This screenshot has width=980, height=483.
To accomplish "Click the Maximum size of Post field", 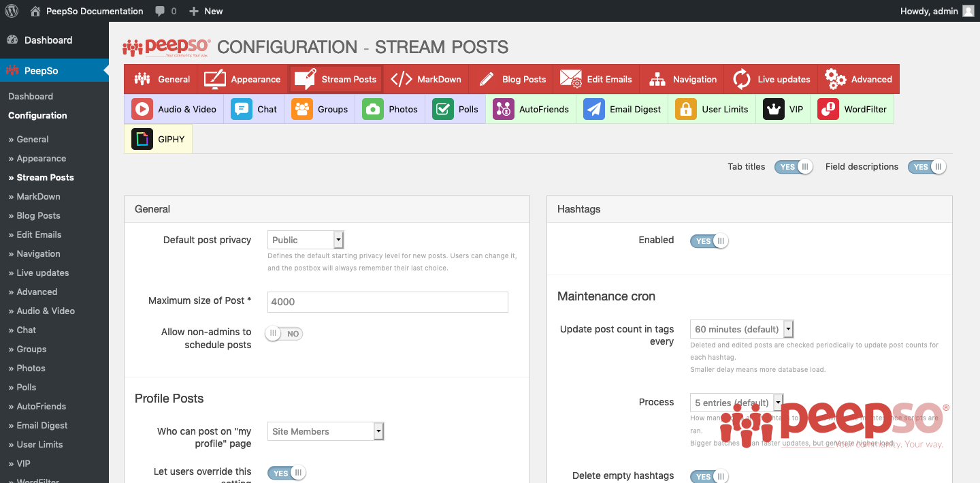I will click(x=388, y=302).
